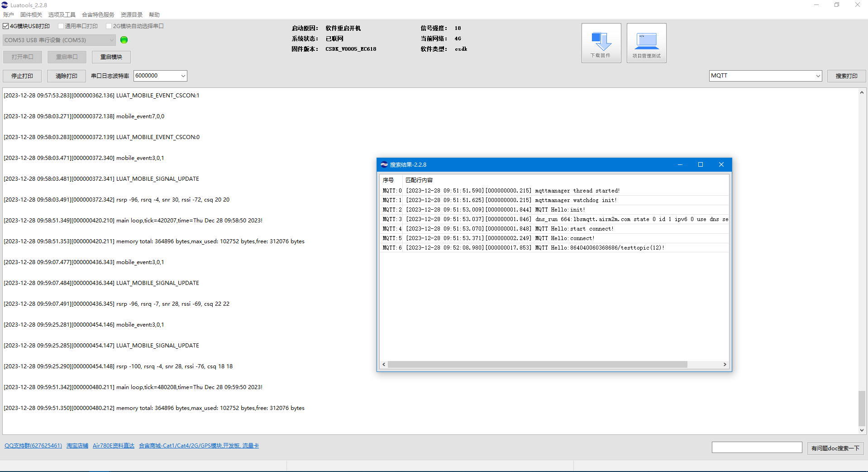Click the 打开串口 button
The image size is (868, 472).
(23, 57)
